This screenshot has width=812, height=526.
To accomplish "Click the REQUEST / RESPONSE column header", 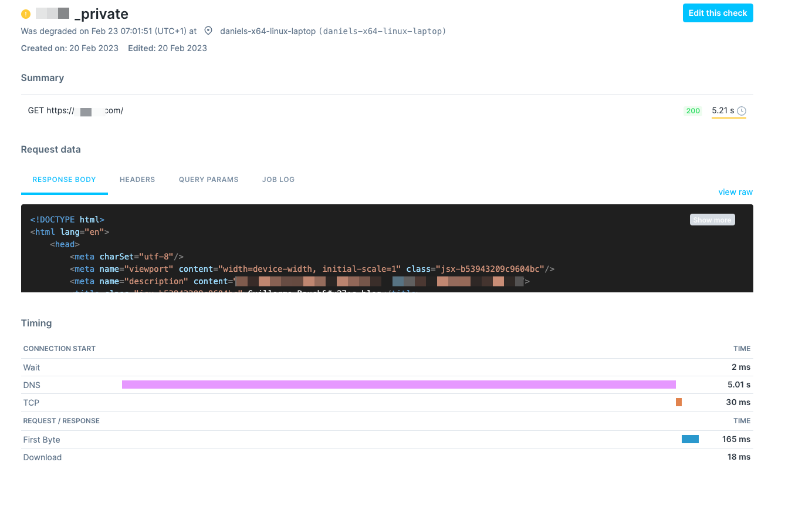I will click(x=62, y=421).
